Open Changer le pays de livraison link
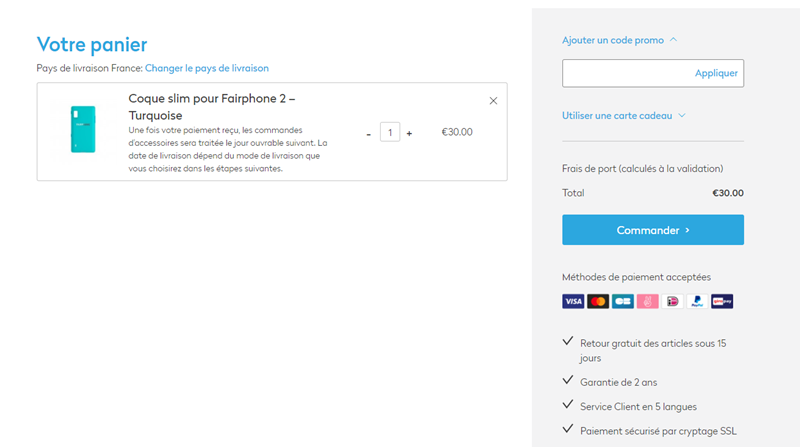Screen dimensions: 800x447 coord(207,68)
